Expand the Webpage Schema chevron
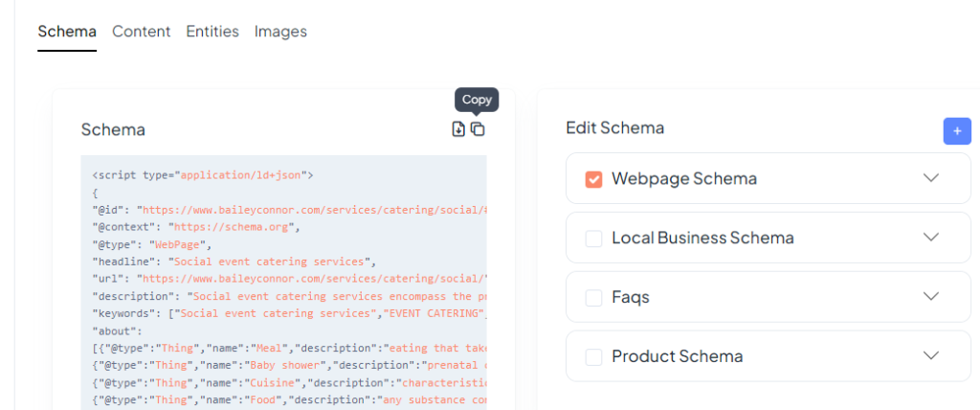980x410 pixels. coord(931,178)
